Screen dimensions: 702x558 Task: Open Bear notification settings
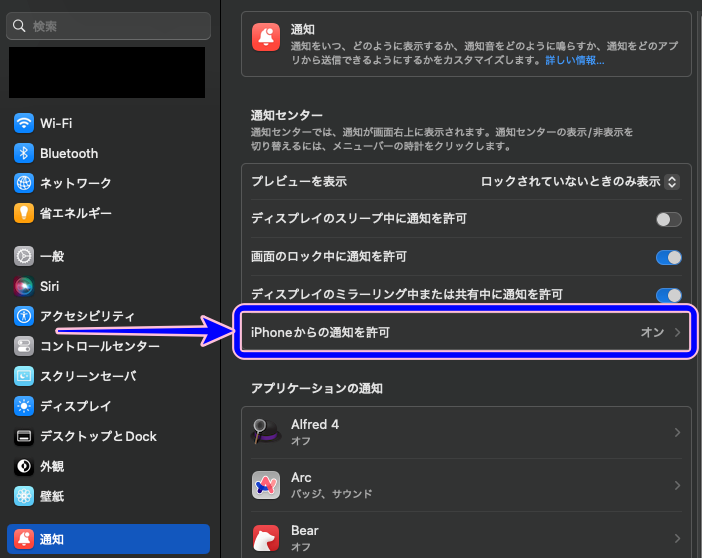click(x=466, y=537)
